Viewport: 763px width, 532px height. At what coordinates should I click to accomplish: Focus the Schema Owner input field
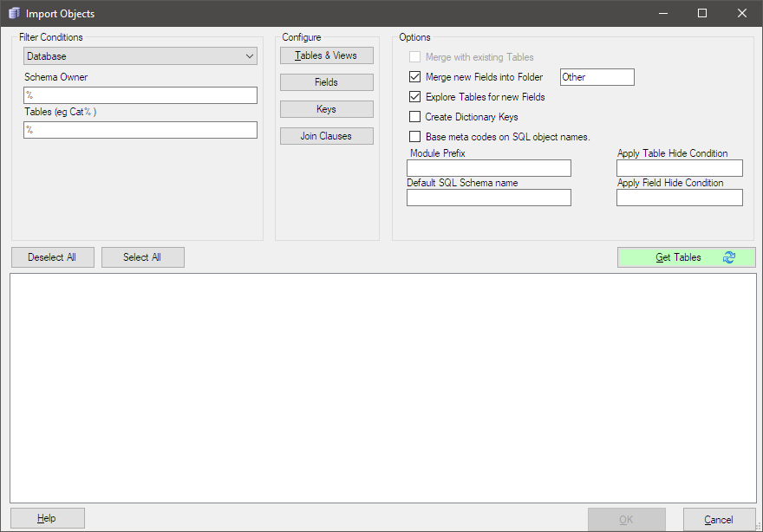tap(140, 95)
